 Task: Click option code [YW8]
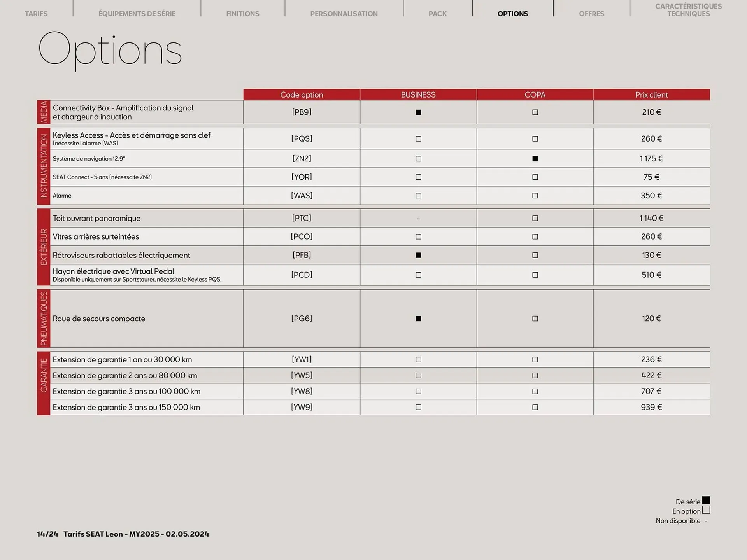point(302,392)
